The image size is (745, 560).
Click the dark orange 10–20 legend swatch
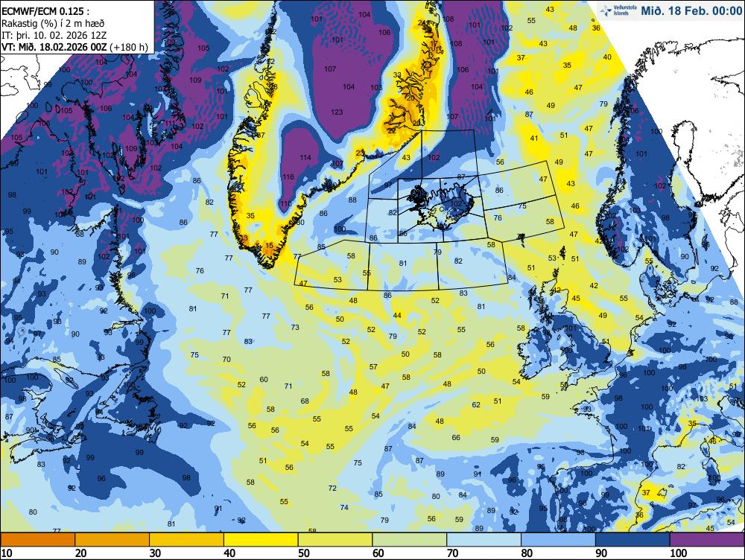[x=37, y=540]
